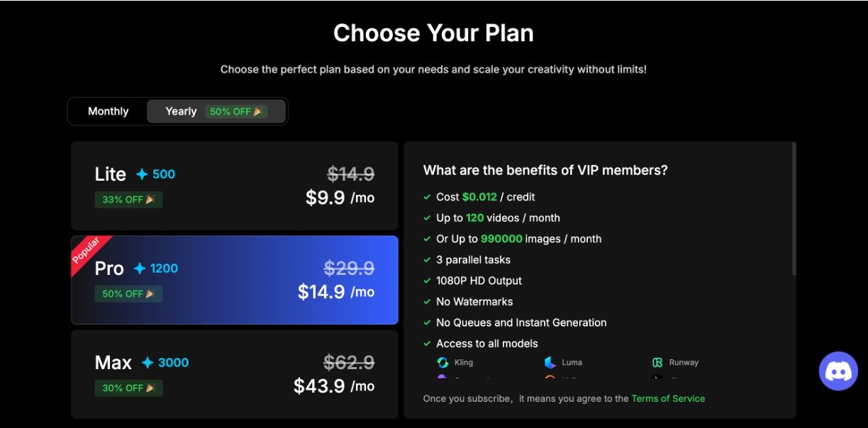This screenshot has width=868, height=428.
Task: Open the Terms of Service link
Action: pos(668,398)
